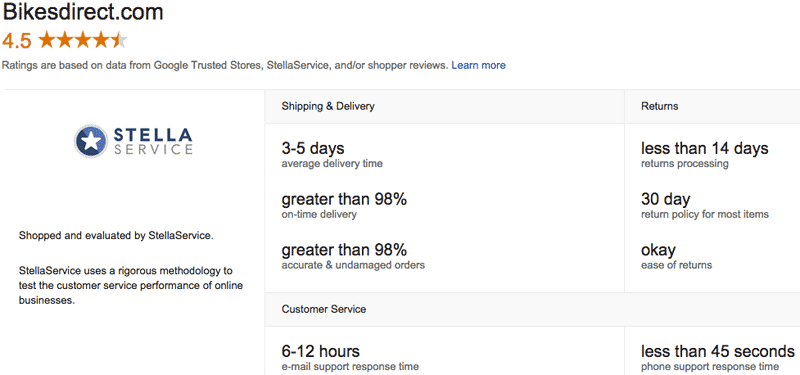The height and width of the screenshot is (375, 800).
Task: Click less than 45 seconds phone response
Action: [718, 358]
